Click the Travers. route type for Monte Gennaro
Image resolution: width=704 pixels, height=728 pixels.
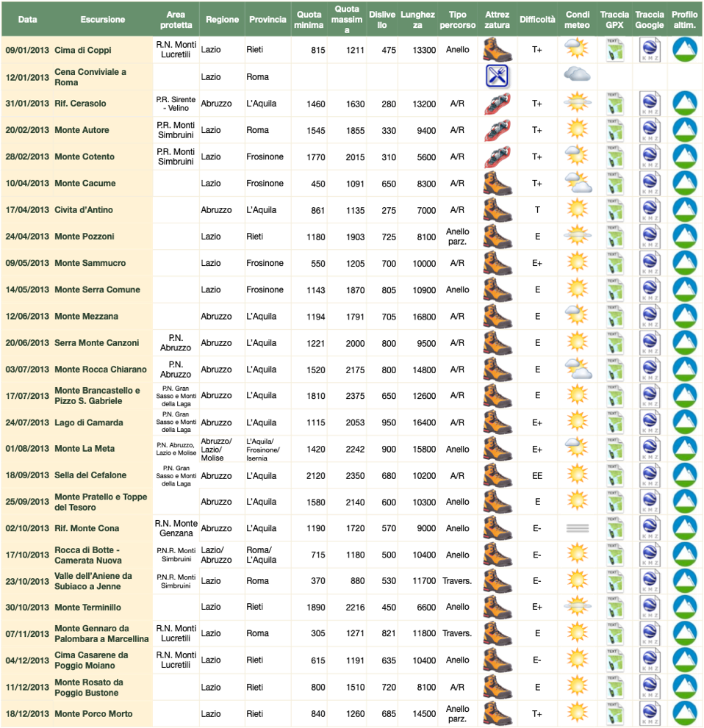click(x=457, y=633)
